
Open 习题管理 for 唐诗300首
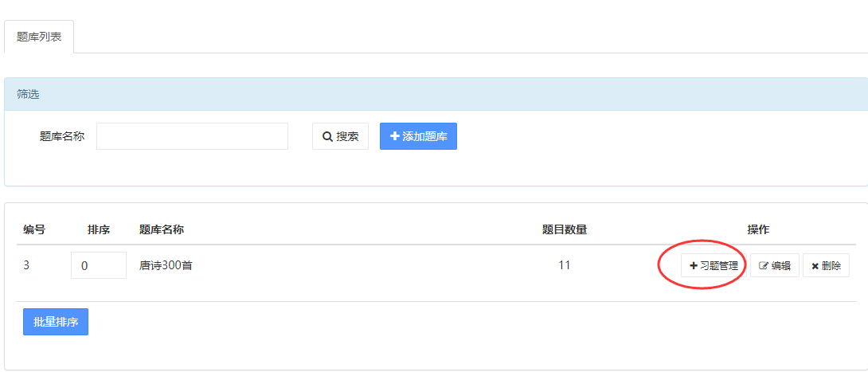tap(714, 266)
